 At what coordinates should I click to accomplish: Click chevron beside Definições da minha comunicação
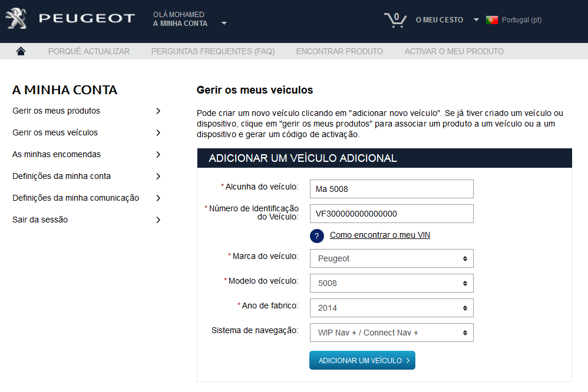pos(158,198)
